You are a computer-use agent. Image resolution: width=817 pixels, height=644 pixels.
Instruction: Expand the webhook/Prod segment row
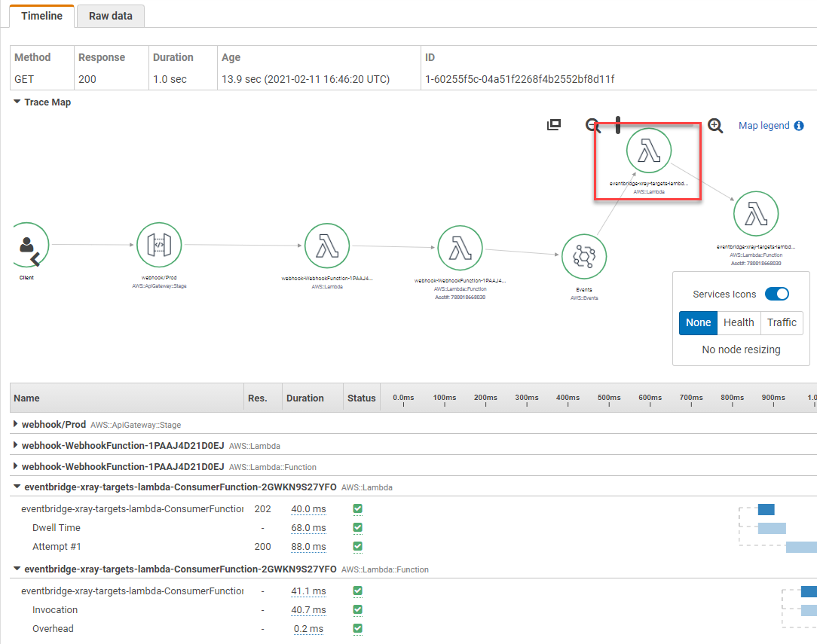[16, 424]
